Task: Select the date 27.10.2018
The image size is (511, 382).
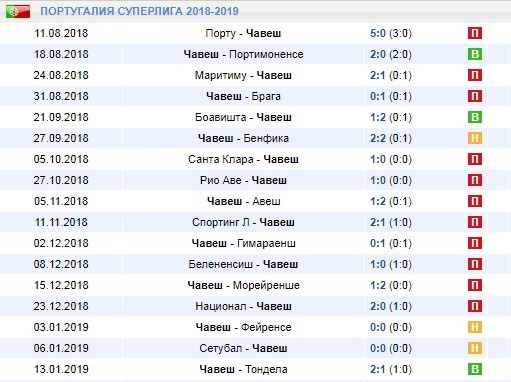Action: point(61,180)
